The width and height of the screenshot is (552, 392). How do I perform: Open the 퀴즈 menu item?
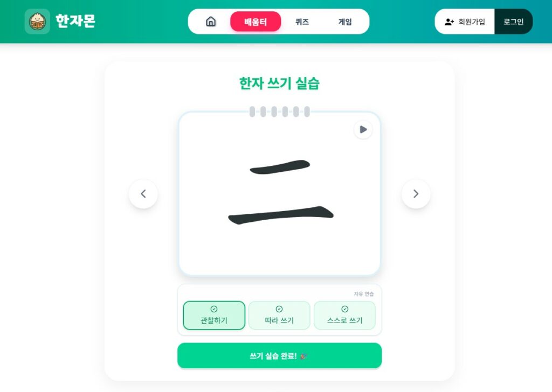point(302,22)
